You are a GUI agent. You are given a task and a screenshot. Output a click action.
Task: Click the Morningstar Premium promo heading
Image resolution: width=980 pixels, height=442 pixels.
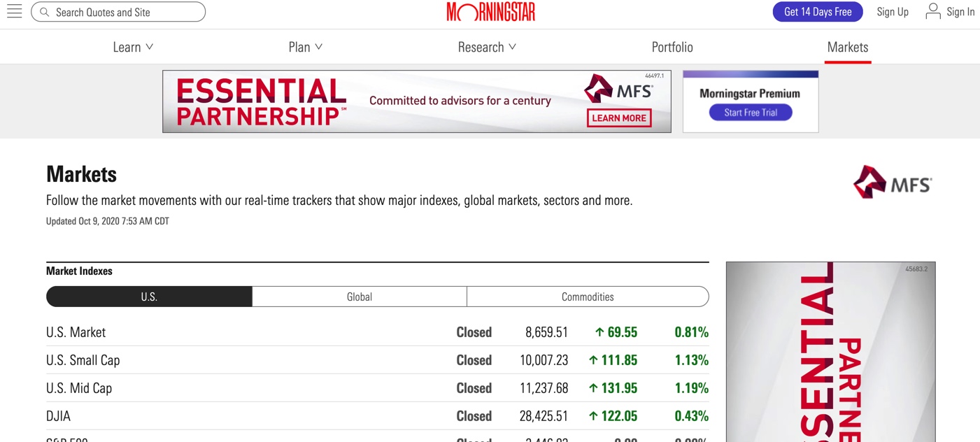click(750, 93)
